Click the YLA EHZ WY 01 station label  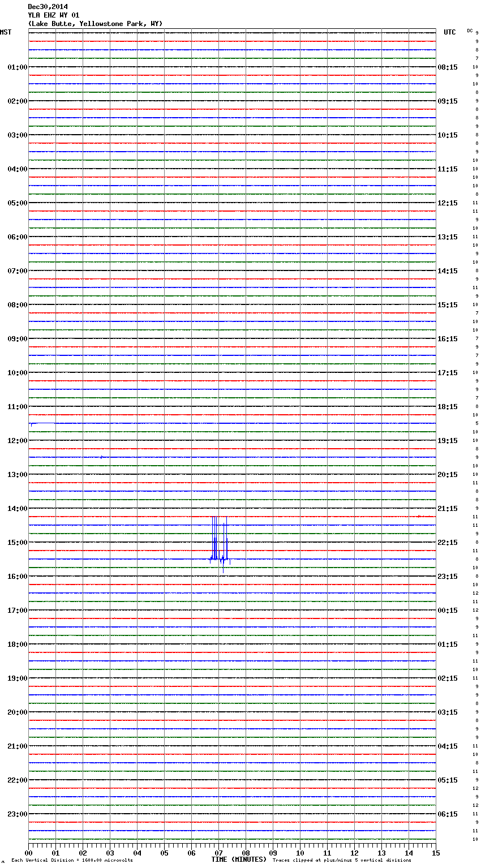tap(54, 15)
